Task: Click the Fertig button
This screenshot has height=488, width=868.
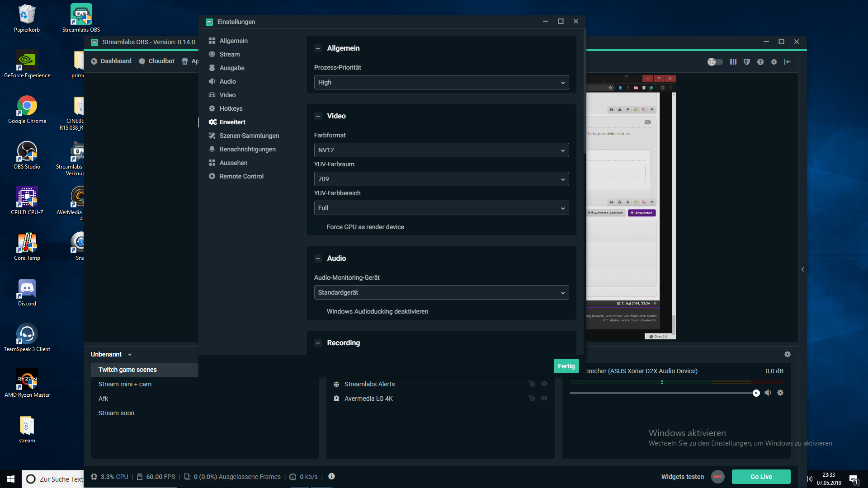Action: pos(566,366)
